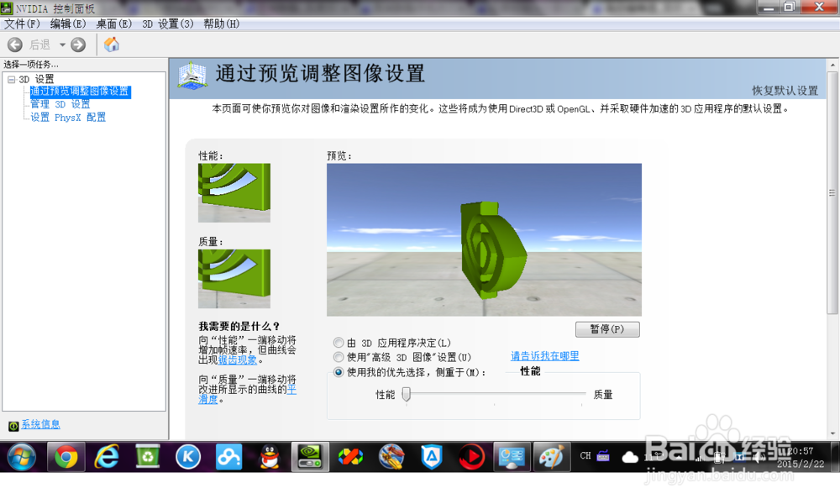Open the 文件(F) menu
Image resolution: width=840 pixels, height=504 pixels.
pyautogui.click(x=22, y=24)
